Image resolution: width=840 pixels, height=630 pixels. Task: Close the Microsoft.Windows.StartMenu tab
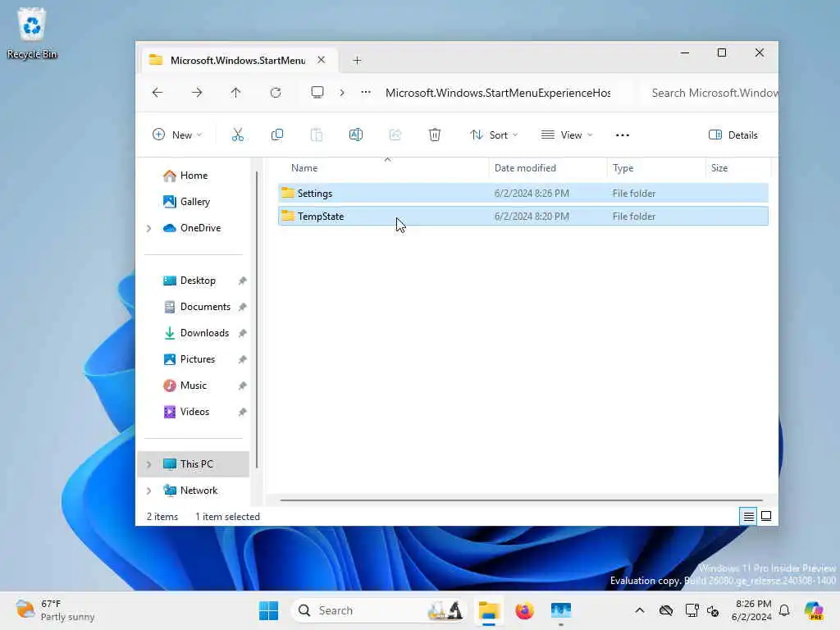tap(321, 60)
